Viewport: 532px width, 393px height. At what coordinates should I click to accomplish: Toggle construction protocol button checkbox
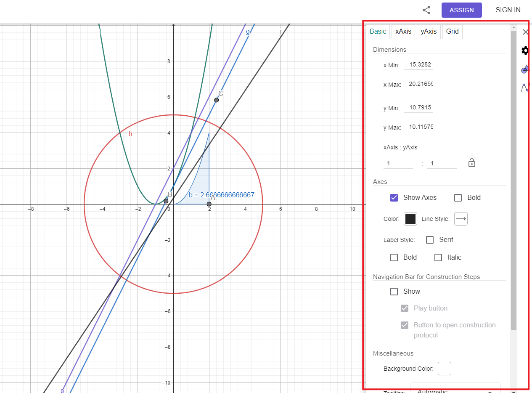tap(405, 325)
